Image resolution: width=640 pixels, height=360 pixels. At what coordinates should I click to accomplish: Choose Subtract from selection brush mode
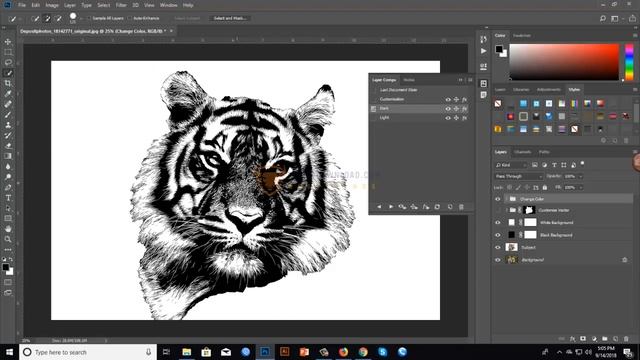click(58, 18)
